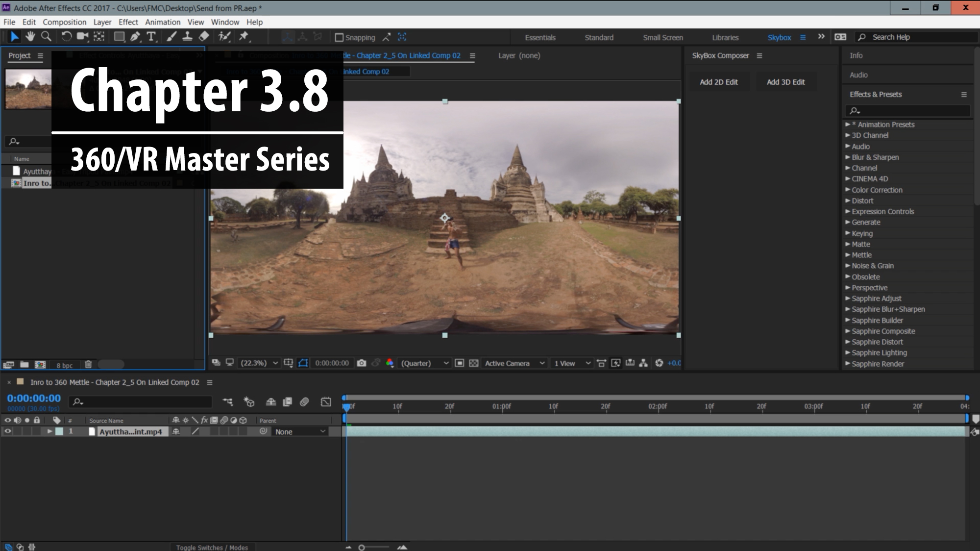Select the Clone Stamp tool
The image size is (980, 551).
coord(187,36)
